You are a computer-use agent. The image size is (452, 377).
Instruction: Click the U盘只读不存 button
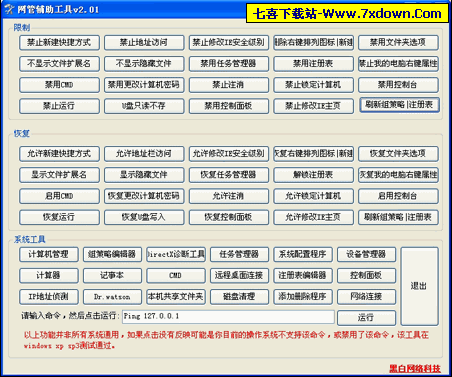tap(144, 106)
